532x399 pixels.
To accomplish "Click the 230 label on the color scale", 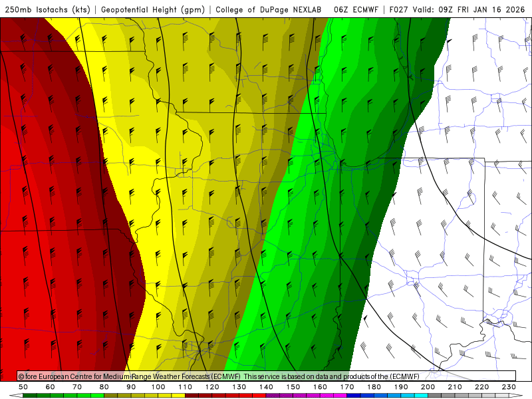I will point(509,387).
